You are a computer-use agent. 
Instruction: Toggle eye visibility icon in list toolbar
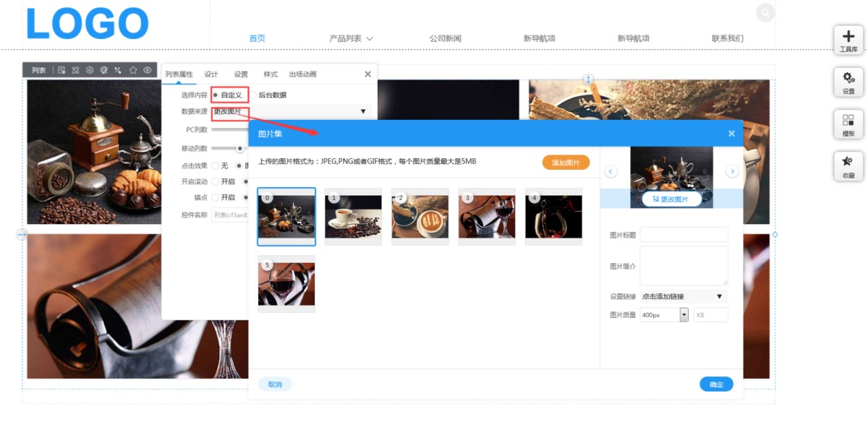point(148,70)
